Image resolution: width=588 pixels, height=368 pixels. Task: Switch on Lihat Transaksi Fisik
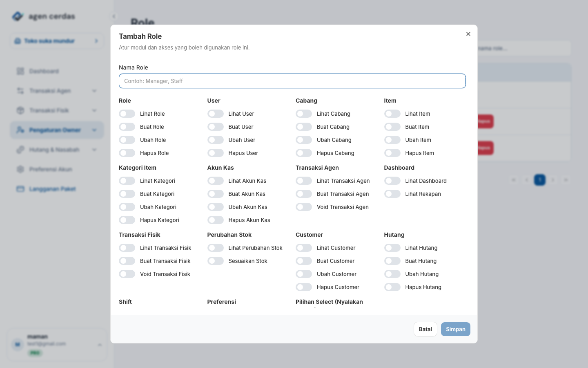point(127,248)
